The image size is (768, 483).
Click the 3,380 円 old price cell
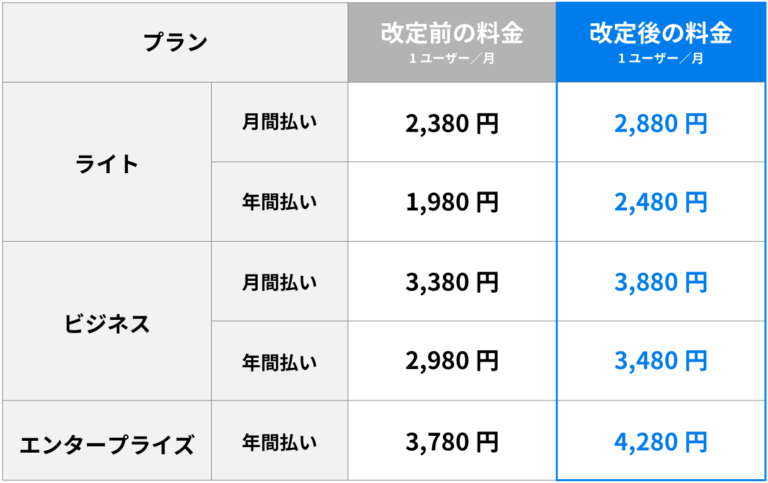pyautogui.click(x=452, y=283)
